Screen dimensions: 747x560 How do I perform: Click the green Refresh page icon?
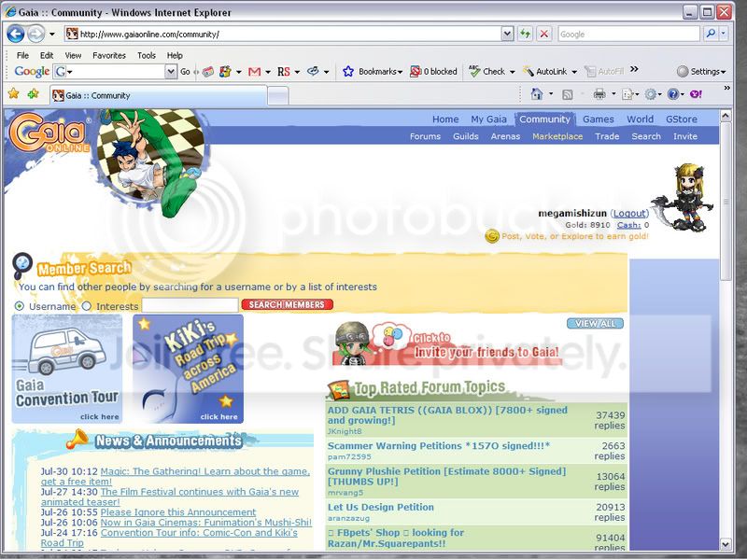pyautogui.click(x=525, y=34)
